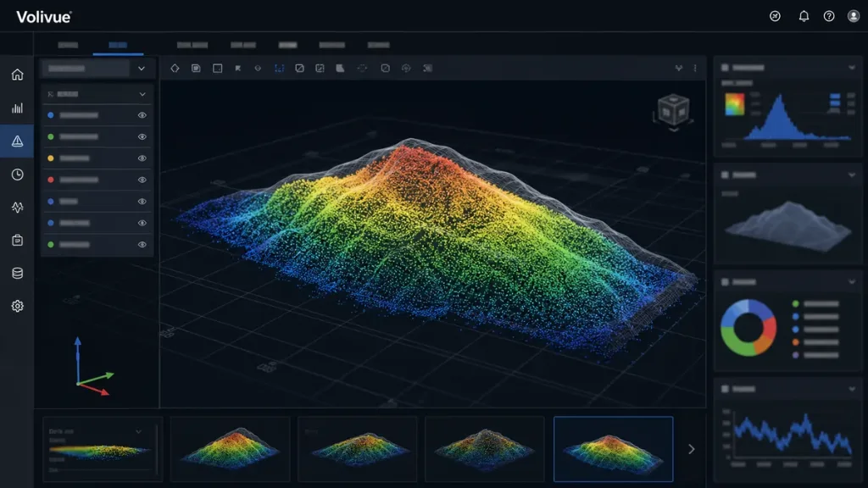Click the blue bar legend beside the histogram
This screenshot has height=488, width=868.
click(835, 100)
